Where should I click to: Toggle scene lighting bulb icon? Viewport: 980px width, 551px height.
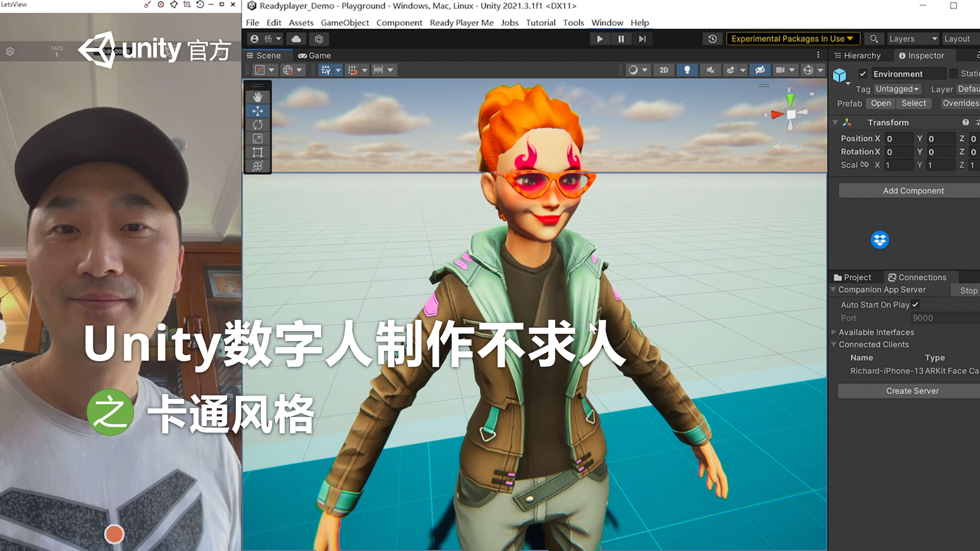pyautogui.click(x=687, y=70)
